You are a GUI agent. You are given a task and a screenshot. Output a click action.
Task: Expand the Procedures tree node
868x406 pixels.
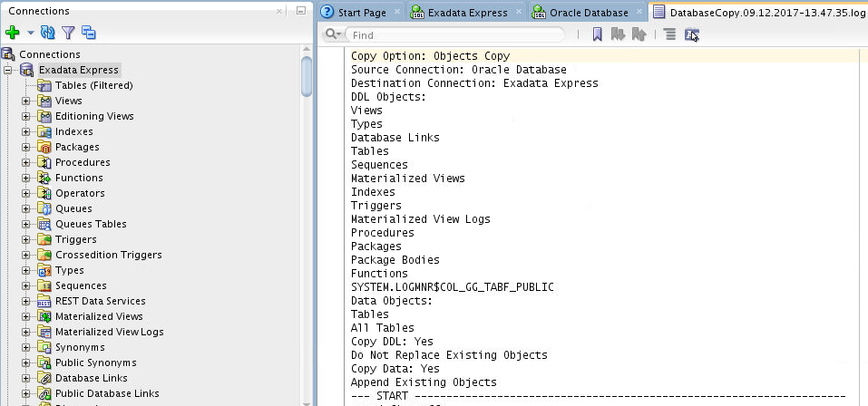coord(25,162)
